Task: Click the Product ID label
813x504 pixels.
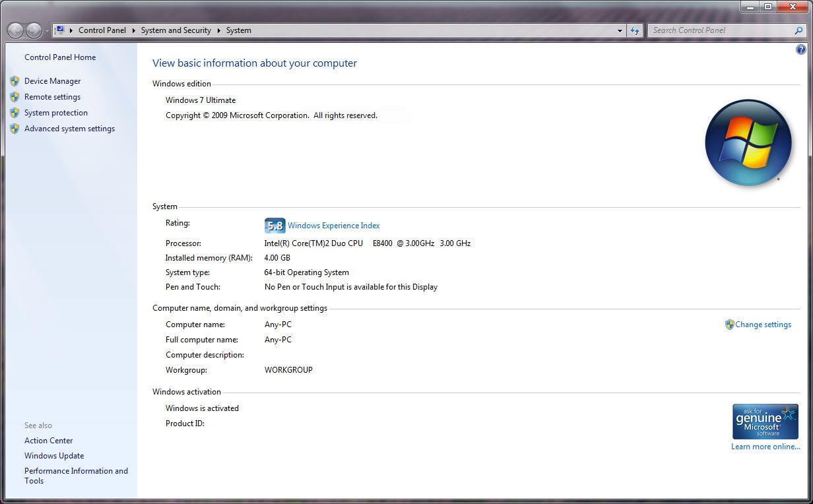Action: point(185,424)
